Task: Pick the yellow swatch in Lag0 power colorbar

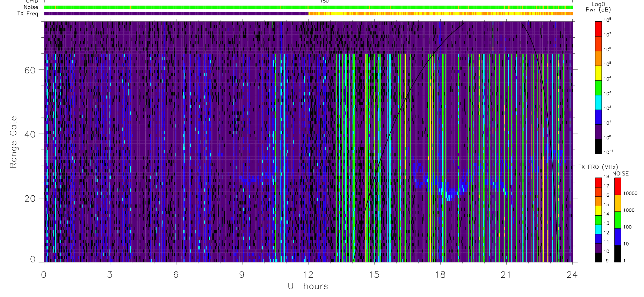Action: tap(598, 73)
